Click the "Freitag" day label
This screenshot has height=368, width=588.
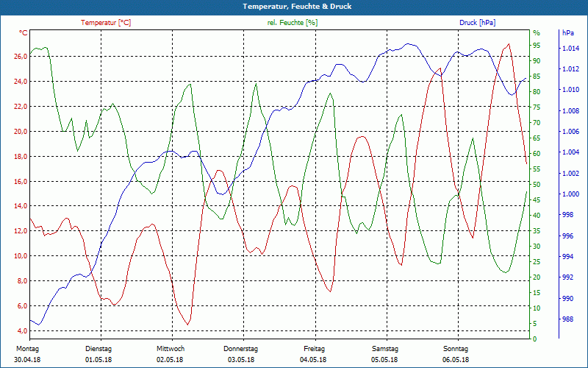click(315, 349)
